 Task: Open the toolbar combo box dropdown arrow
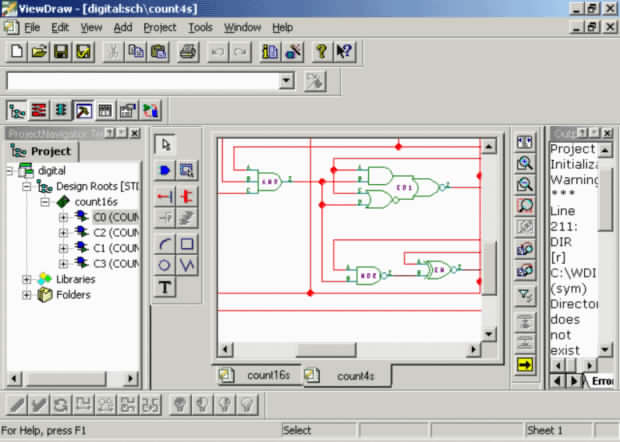coord(286,81)
